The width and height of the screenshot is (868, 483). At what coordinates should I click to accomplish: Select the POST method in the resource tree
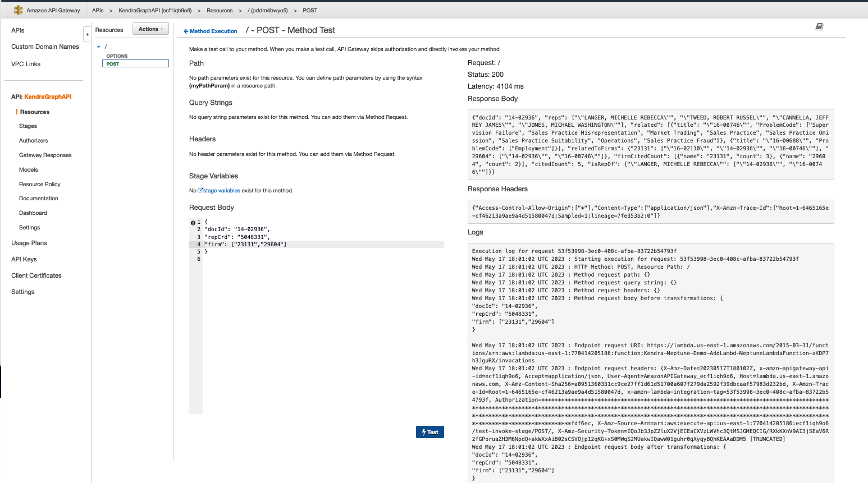[135, 64]
